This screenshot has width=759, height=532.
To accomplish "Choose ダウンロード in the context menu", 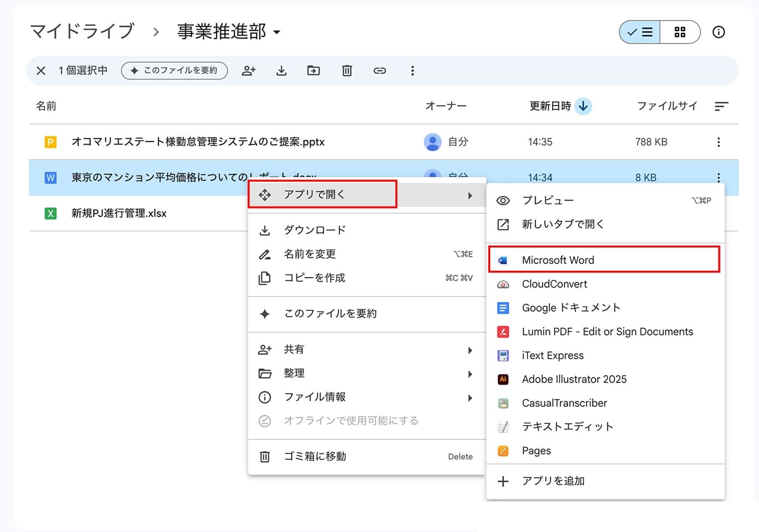I will (366, 230).
